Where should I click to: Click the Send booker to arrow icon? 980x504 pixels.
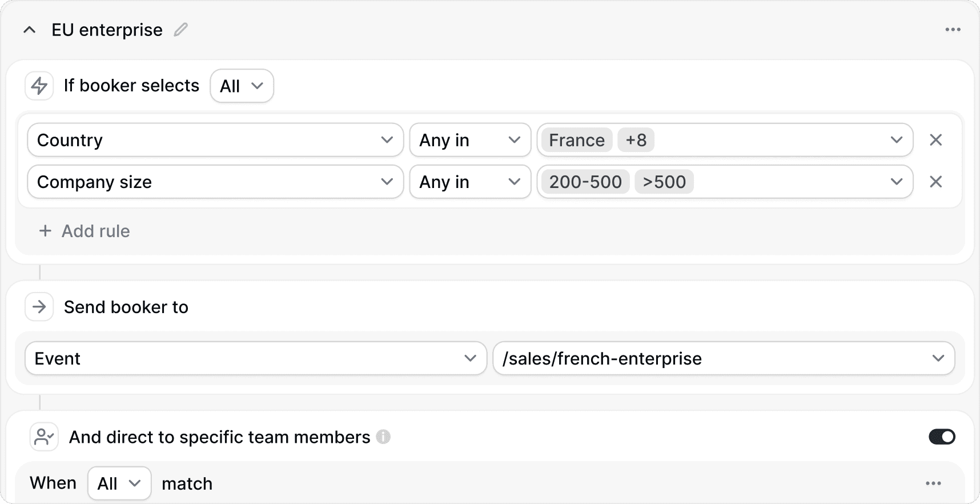coord(39,307)
